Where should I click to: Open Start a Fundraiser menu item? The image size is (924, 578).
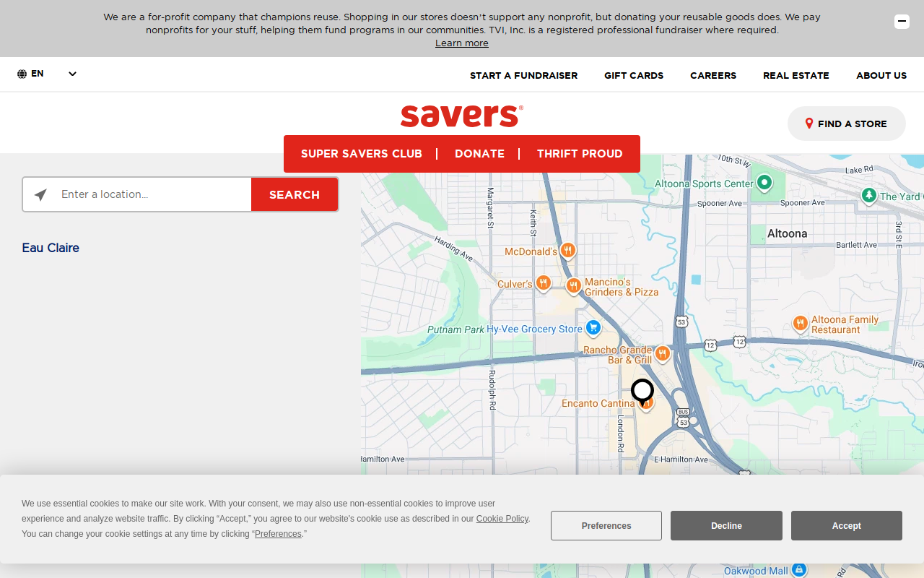523,75
